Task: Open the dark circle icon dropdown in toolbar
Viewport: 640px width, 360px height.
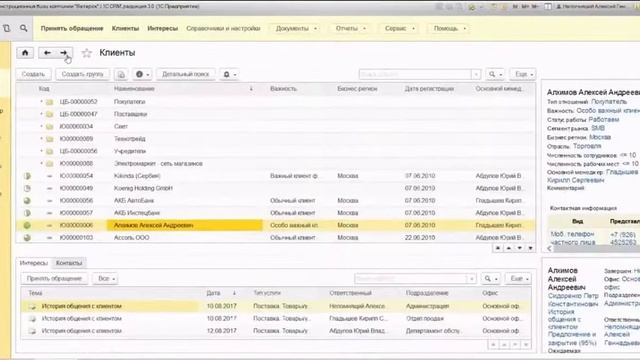Action: coord(142,74)
